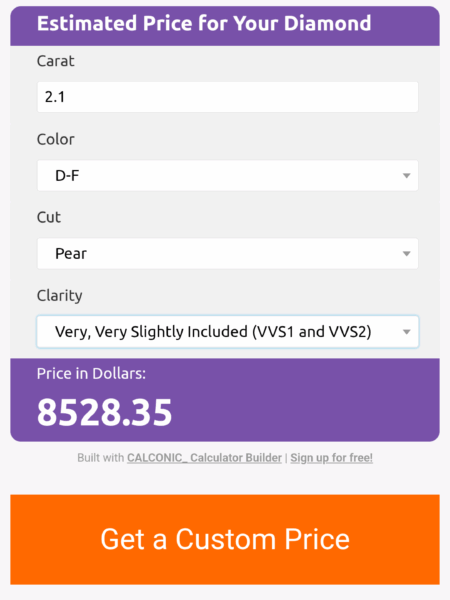Viewport: 450px width, 600px height.
Task: Select the Pear text in Cut box
Action: pyautogui.click(x=71, y=254)
